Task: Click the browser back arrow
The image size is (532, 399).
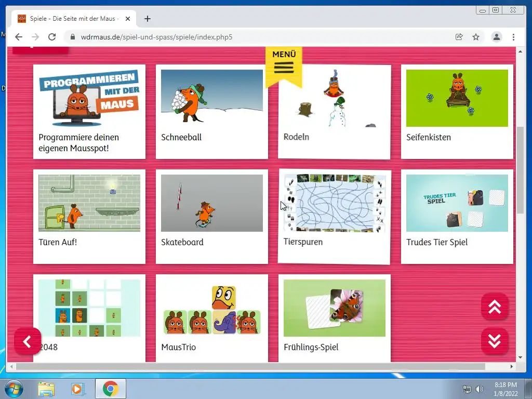Action: point(19,37)
